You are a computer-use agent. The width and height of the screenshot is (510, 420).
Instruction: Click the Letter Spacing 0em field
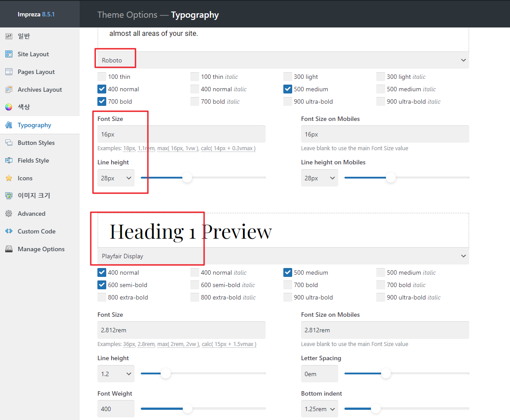click(319, 374)
